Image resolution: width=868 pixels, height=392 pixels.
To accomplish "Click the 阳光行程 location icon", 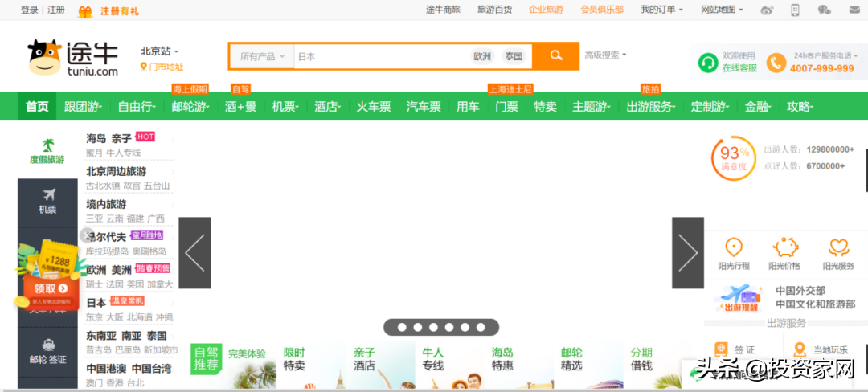I will point(734,247).
